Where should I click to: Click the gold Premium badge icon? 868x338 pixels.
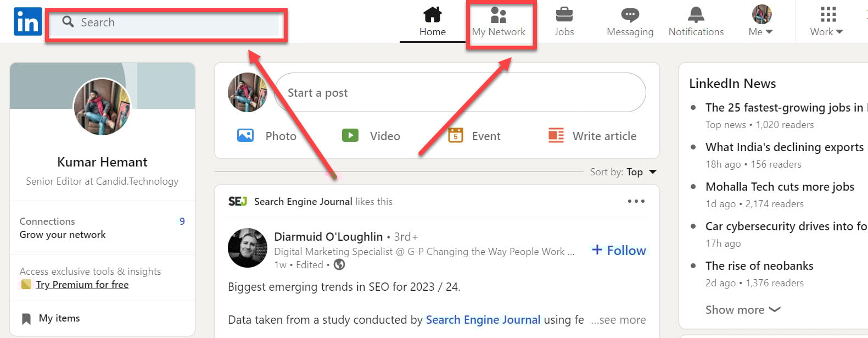[26, 284]
